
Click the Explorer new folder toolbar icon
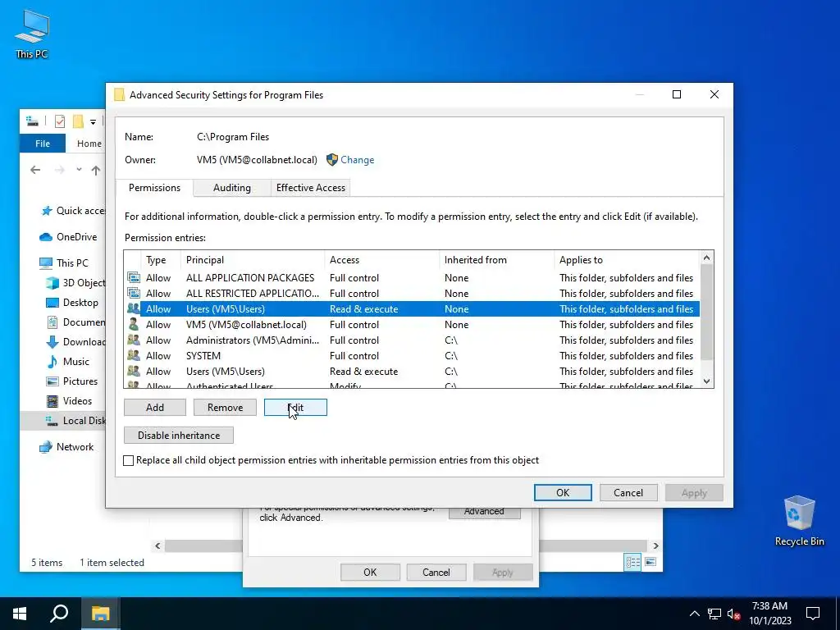(78, 121)
